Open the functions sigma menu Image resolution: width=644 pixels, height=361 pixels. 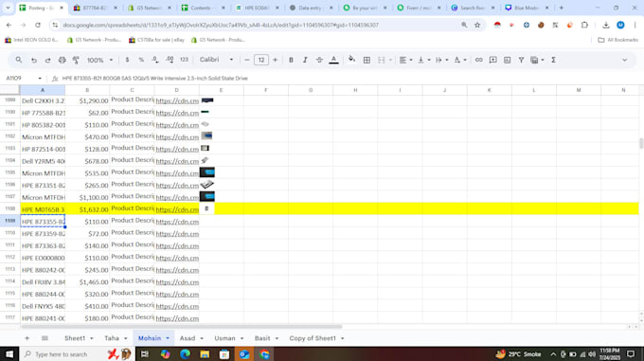click(x=554, y=60)
